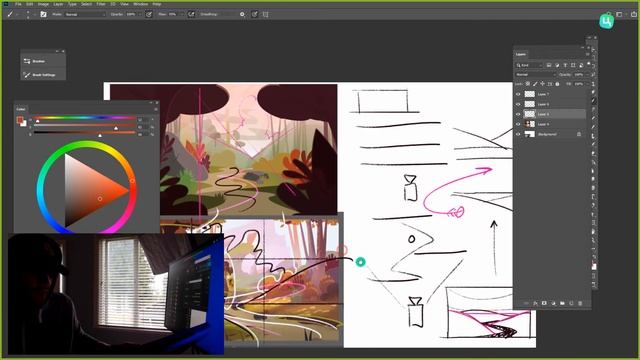The height and width of the screenshot is (360, 640).
Task: Click the Layers panel tab
Action: tap(521, 54)
